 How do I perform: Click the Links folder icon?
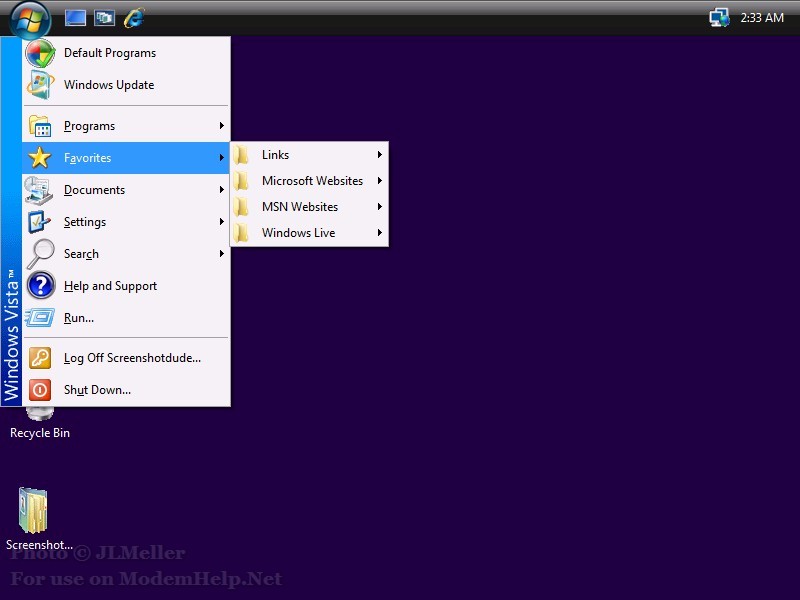pyautogui.click(x=242, y=155)
